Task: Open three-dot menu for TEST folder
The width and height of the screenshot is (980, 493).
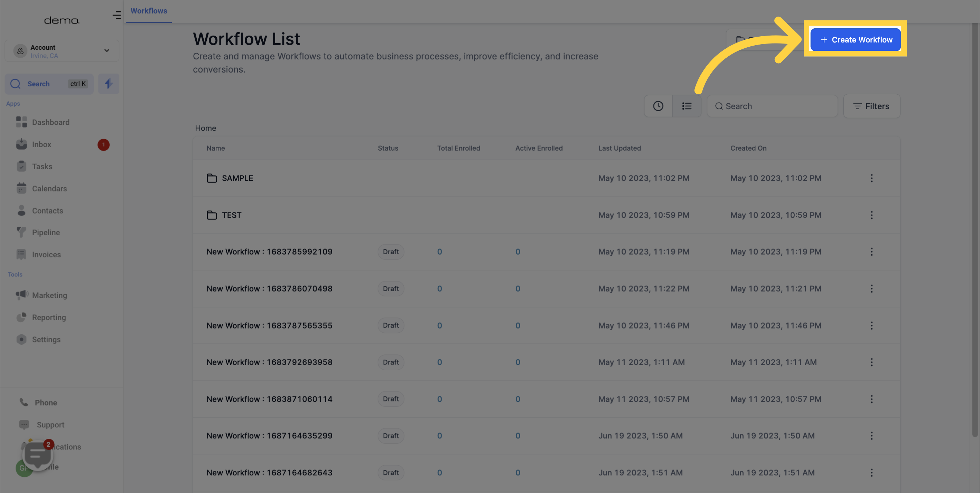Action: pos(871,215)
